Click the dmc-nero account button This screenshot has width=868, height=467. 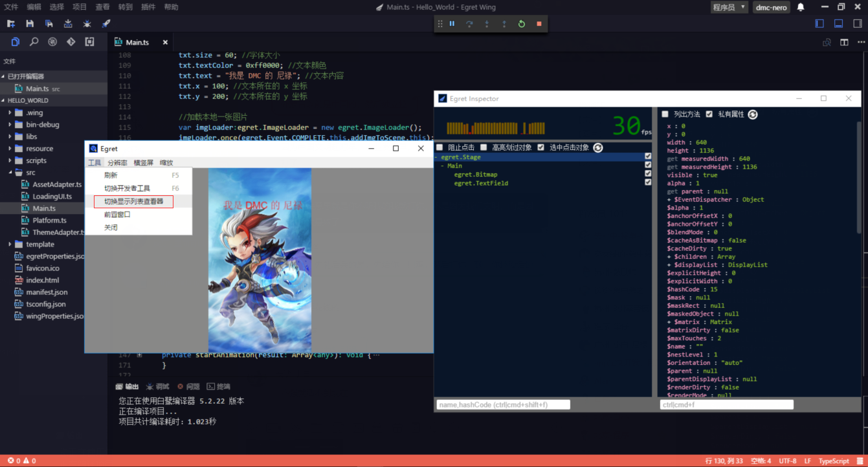click(771, 7)
